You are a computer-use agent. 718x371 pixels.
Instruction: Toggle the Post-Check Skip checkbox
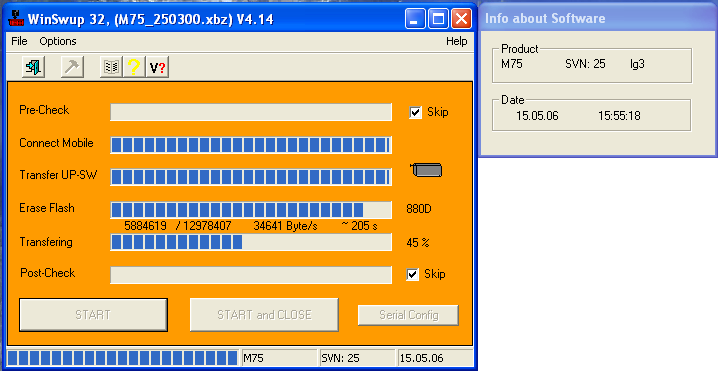pos(413,274)
